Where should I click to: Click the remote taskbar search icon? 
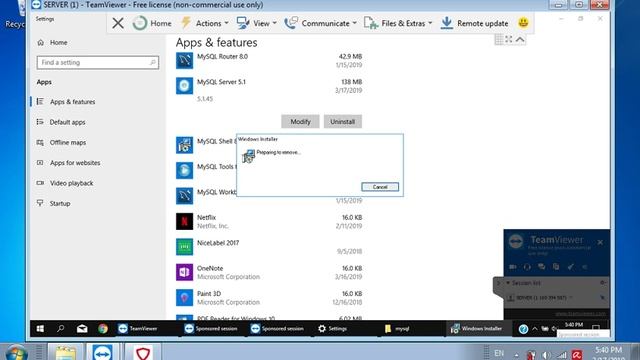pyautogui.click(x=61, y=329)
